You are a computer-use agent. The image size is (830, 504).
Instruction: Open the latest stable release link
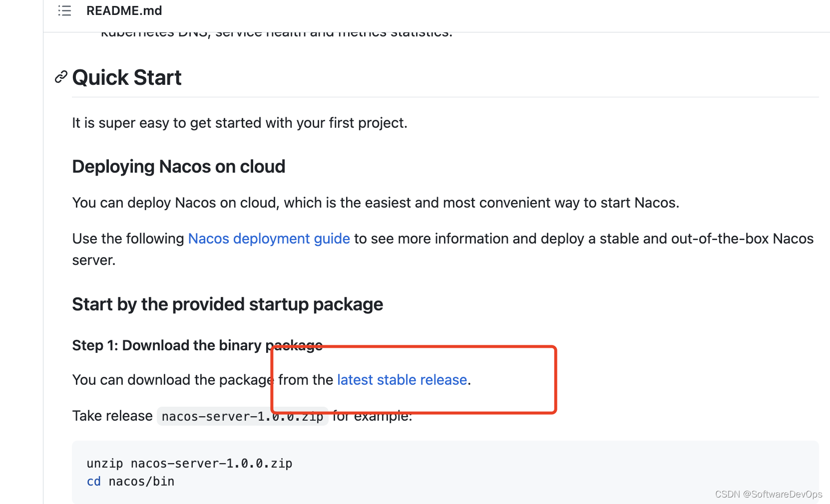click(x=402, y=380)
